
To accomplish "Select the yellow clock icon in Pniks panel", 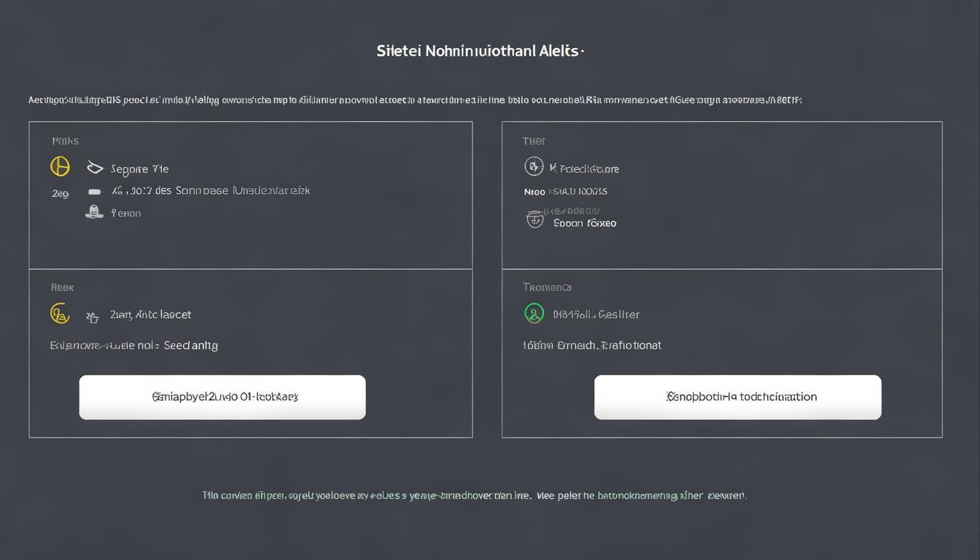I will point(61,166).
